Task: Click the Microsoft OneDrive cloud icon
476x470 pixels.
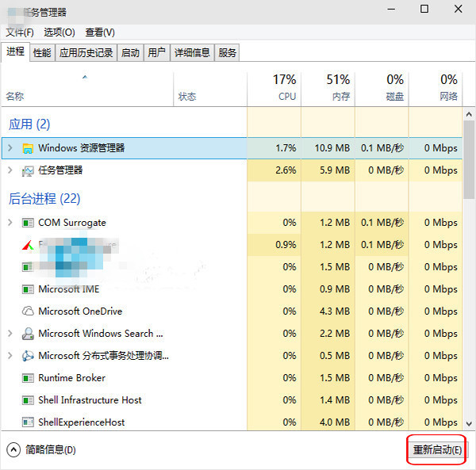Action: pyautogui.click(x=28, y=311)
